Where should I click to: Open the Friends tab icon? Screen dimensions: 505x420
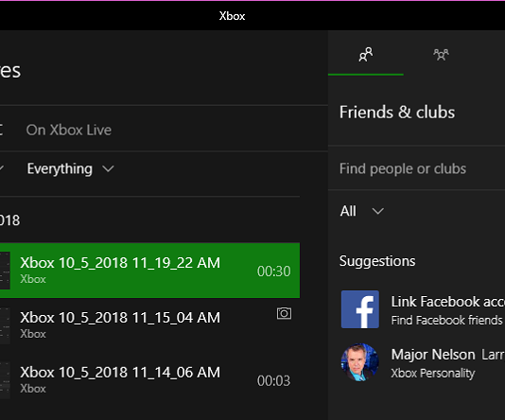(366, 55)
